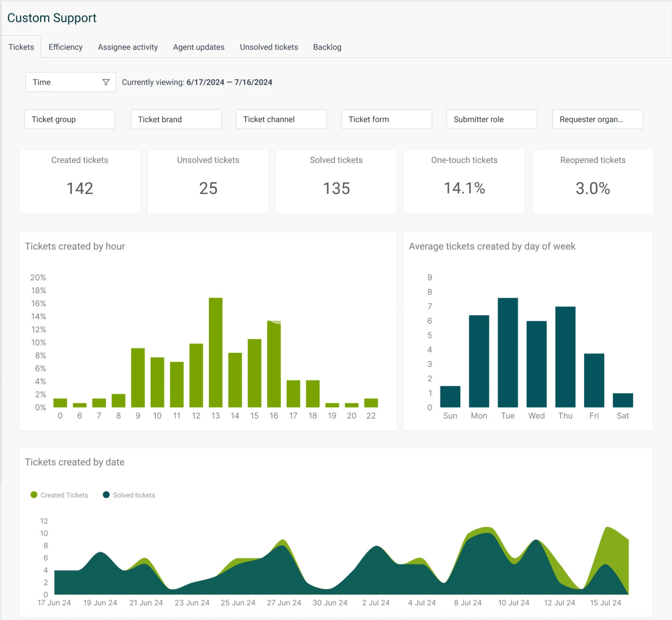Select the Unsolved tickets tab

[x=269, y=47]
